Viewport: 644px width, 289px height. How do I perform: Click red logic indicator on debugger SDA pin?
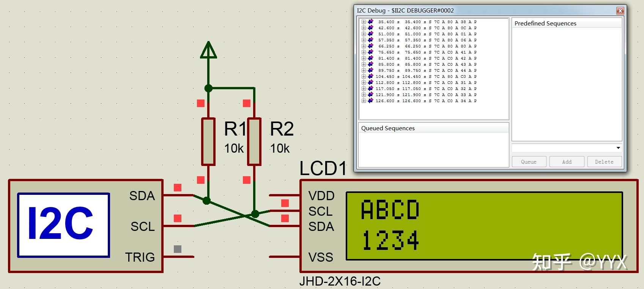(x=177, y=188)
